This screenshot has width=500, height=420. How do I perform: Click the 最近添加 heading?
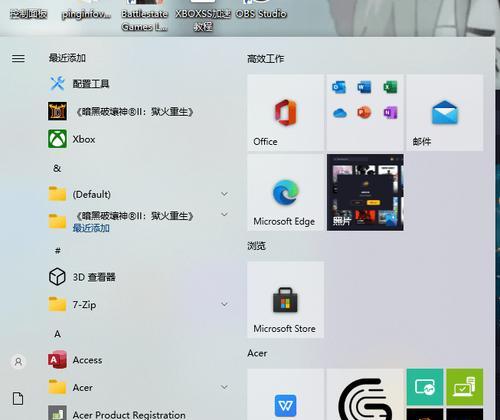point(67,58)
